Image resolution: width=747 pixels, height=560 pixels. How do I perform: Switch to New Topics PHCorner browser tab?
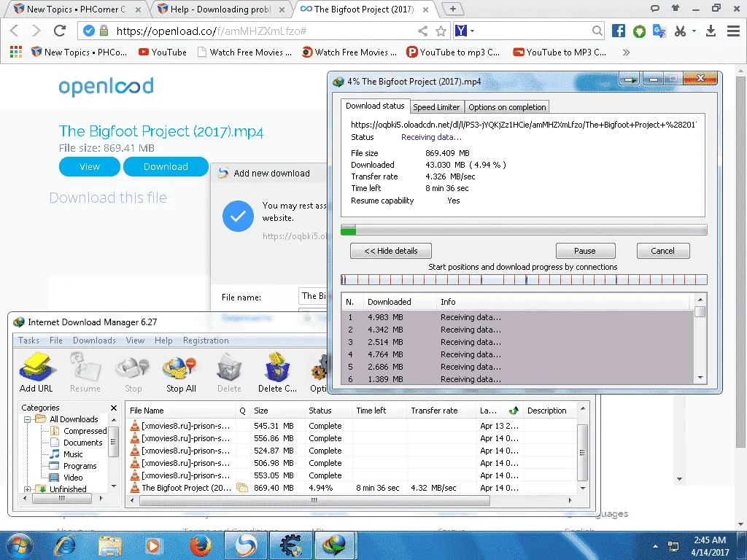coord(76,9)
